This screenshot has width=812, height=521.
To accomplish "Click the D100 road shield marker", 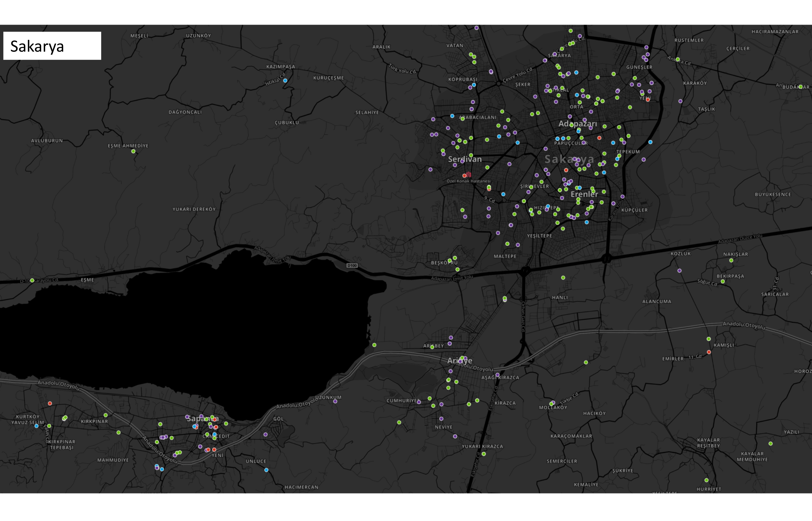I will (352, 266).
